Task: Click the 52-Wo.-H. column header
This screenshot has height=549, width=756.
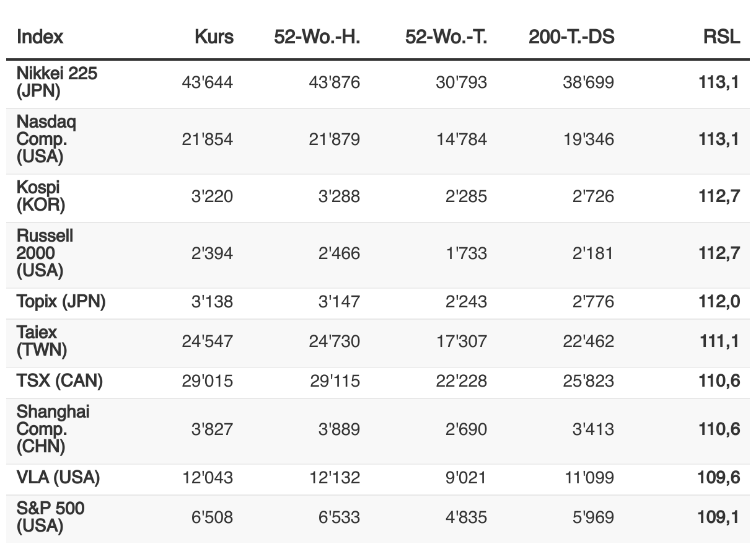Action: click(317, 37)
